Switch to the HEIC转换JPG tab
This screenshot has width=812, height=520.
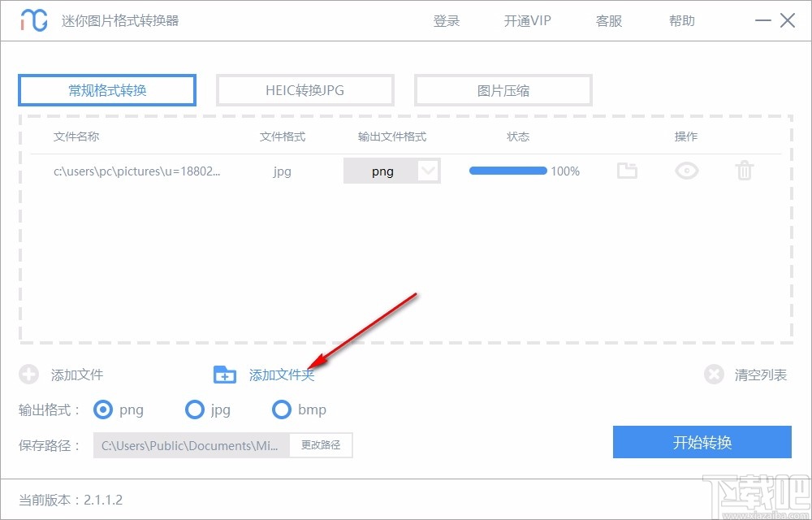click(x=304, y=89)
